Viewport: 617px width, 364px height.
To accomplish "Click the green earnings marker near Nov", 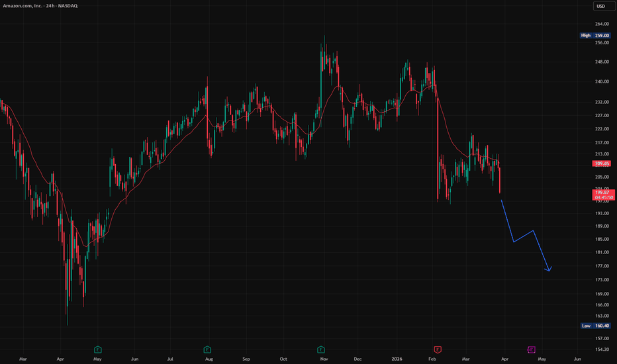I will [x=320, y=349].
